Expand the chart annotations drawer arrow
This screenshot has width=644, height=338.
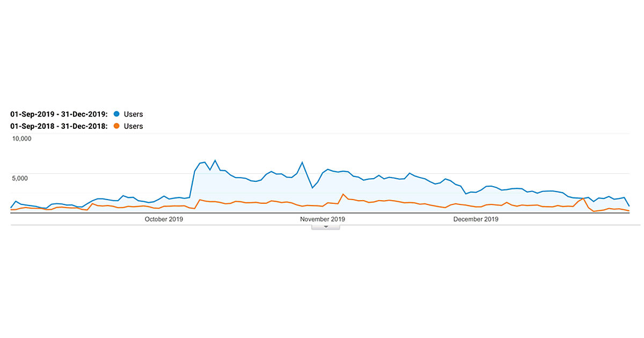(x=326, y=227)
